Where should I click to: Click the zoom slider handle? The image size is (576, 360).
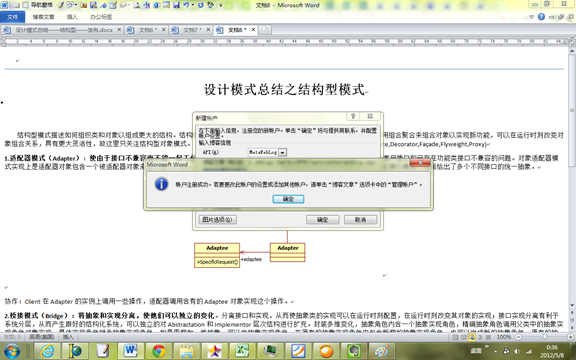tap(544, 337)
